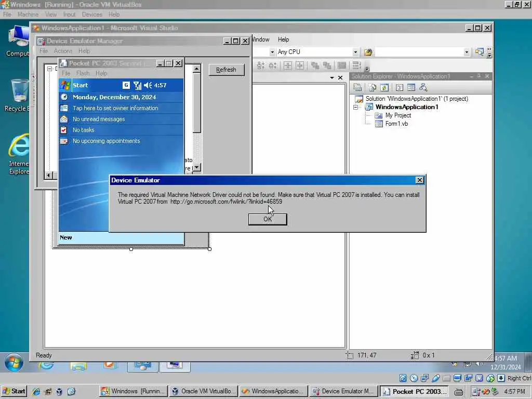532x399 pixels.
Task: Open the emulator Help menu
Action: tap(101, 73)
